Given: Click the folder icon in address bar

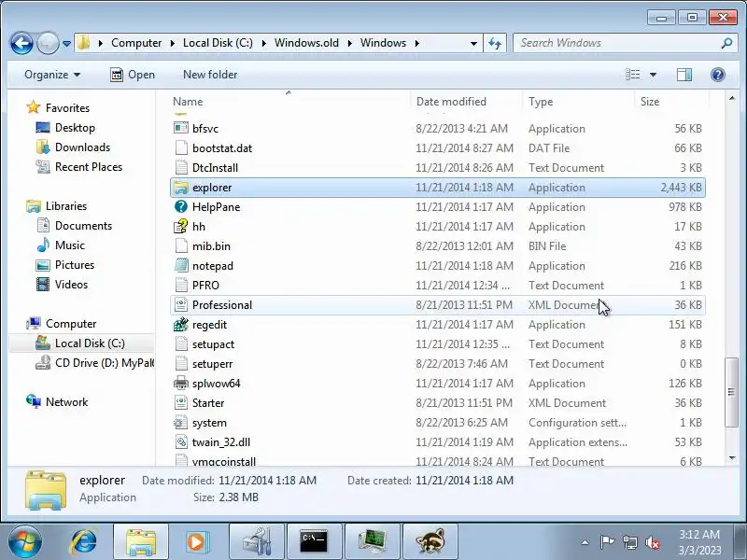Looking at the screenshot, I should [83, 42].
